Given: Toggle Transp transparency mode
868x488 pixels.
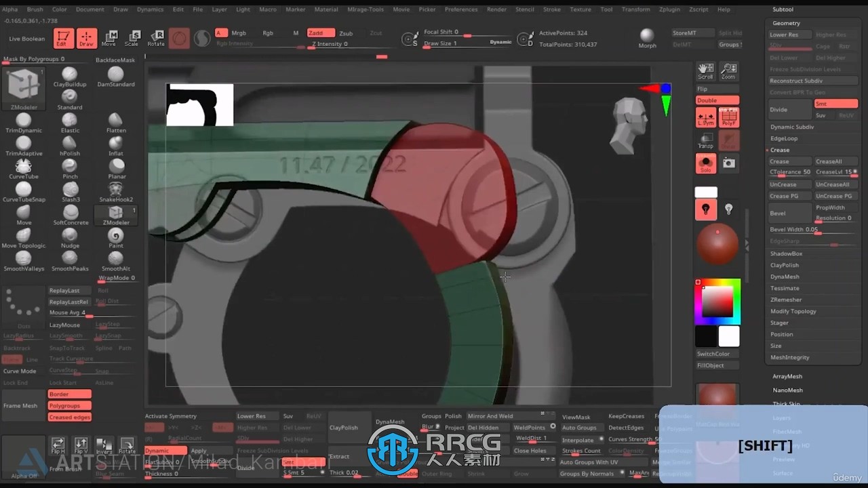Looking at the screenshot, I should click(706, 140).
